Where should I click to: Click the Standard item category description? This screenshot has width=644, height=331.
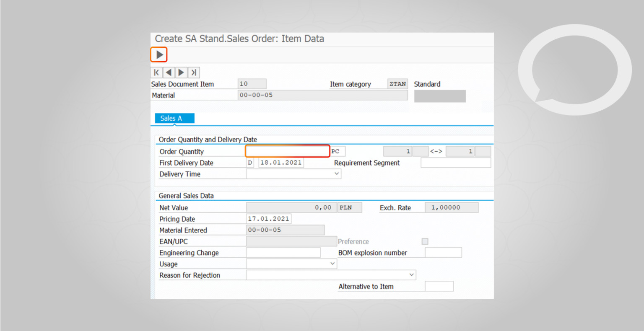pos(427,84)
